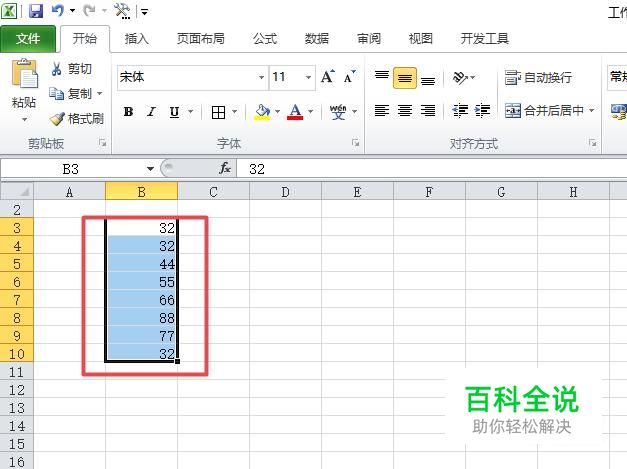Select the row 12 header
Screen dimensions: 627x469
point(17,390)
